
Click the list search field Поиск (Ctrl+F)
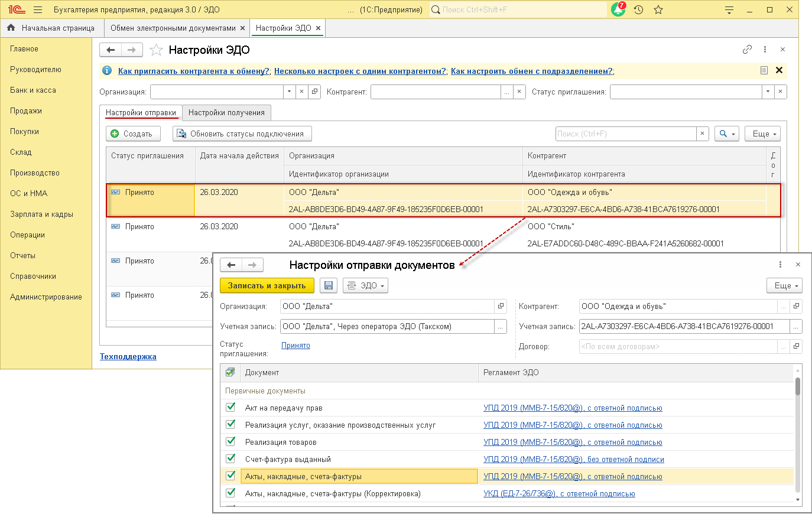coord(626,134)
